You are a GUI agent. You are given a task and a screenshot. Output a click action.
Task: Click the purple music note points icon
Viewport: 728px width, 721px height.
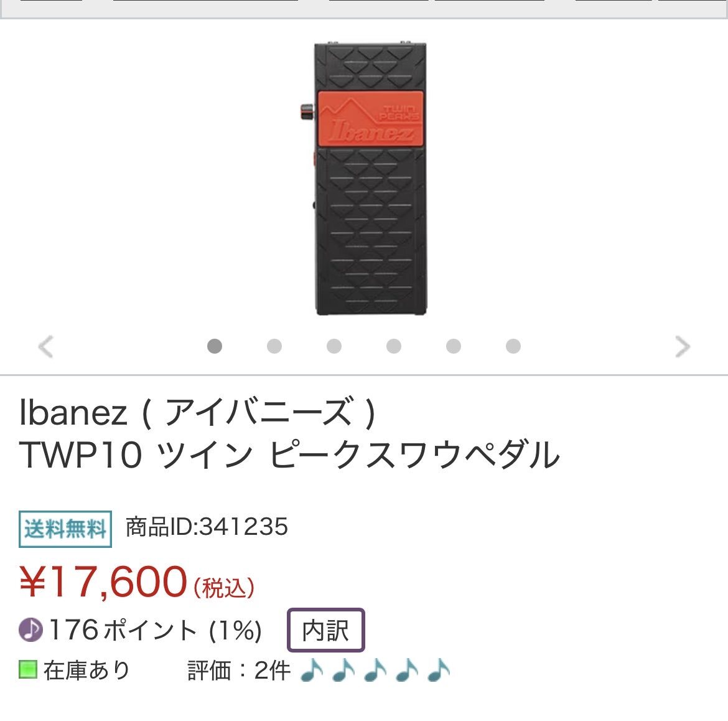30,630
